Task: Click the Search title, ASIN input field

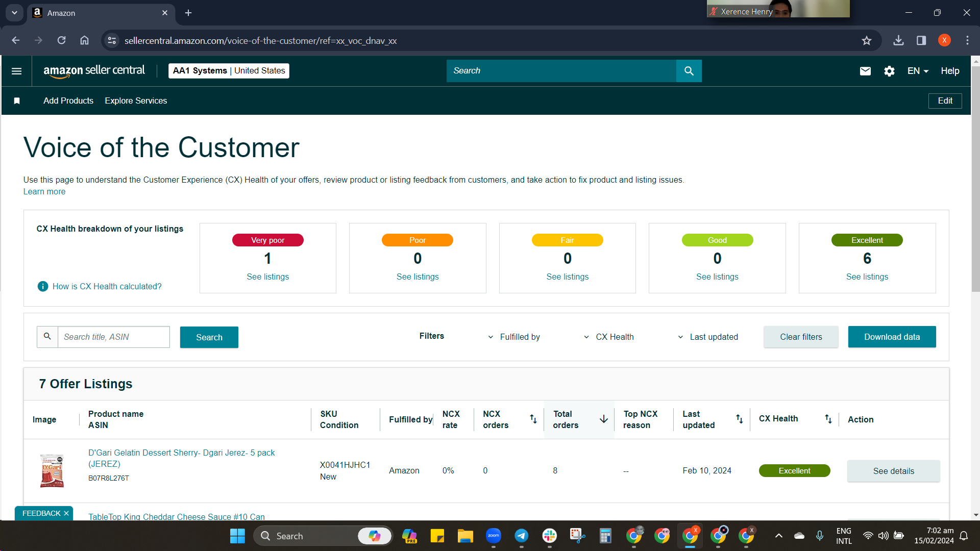Action: click(113, 337)
